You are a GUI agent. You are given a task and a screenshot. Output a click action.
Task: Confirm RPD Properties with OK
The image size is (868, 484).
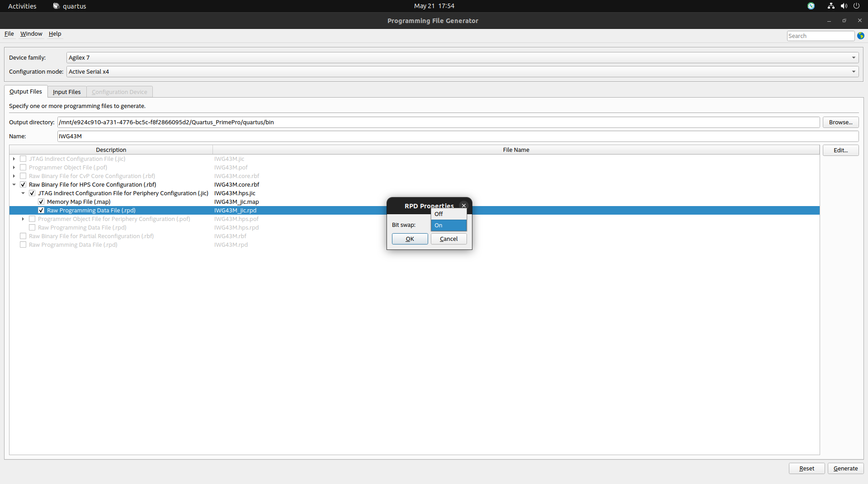[410, 239]
